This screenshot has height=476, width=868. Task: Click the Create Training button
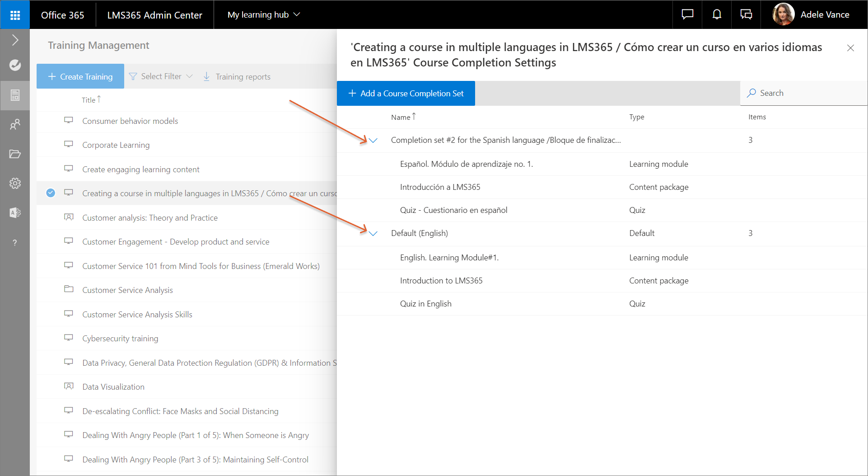[x=80, y=76]
